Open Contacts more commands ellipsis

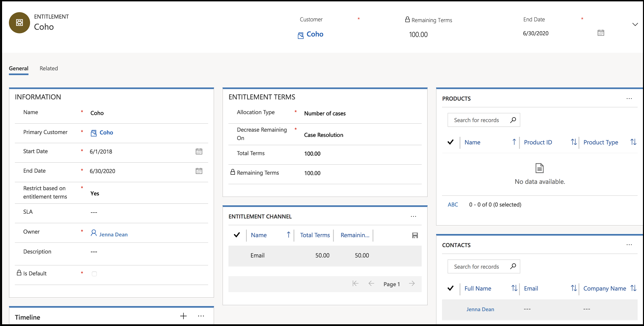click(629, 245)
